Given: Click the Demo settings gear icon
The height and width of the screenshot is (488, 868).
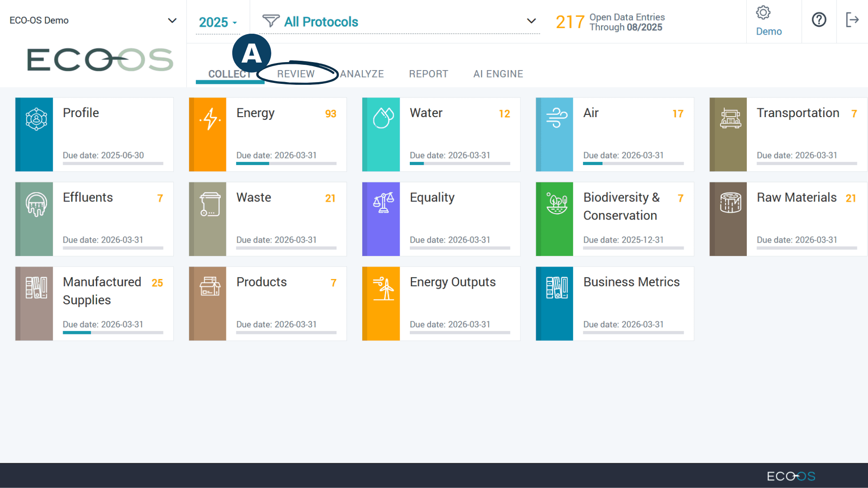Looking at the screenshot, I should click(763, 13).
